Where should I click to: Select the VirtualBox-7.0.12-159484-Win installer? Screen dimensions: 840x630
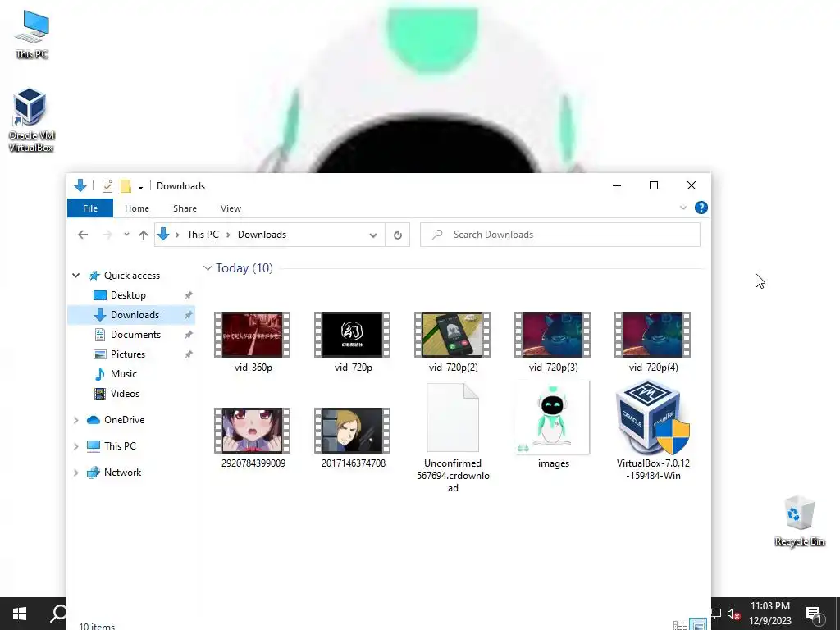click(653, 431)
